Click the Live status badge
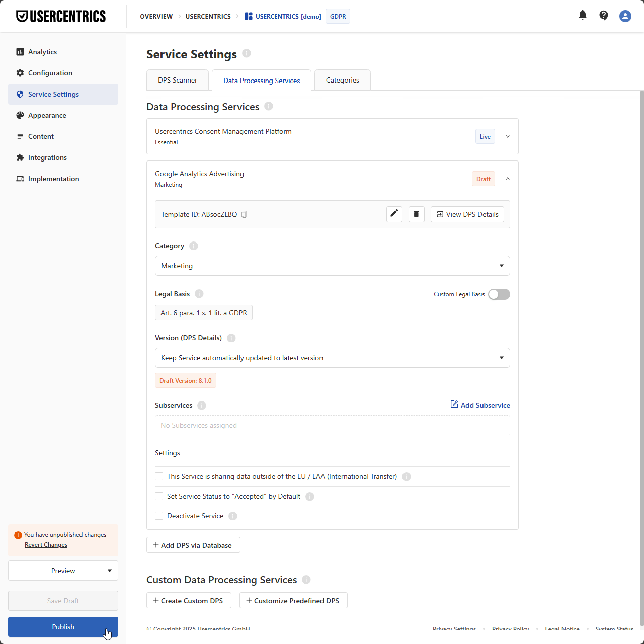This screenshot has height=644, width=644. point(485,136)
